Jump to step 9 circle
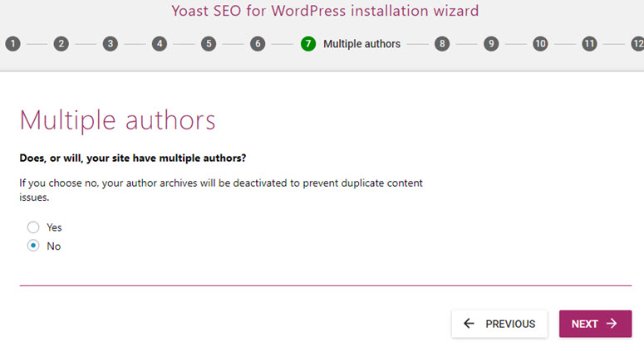This screenshot has height=351, width=644. [x=491, y=44]
